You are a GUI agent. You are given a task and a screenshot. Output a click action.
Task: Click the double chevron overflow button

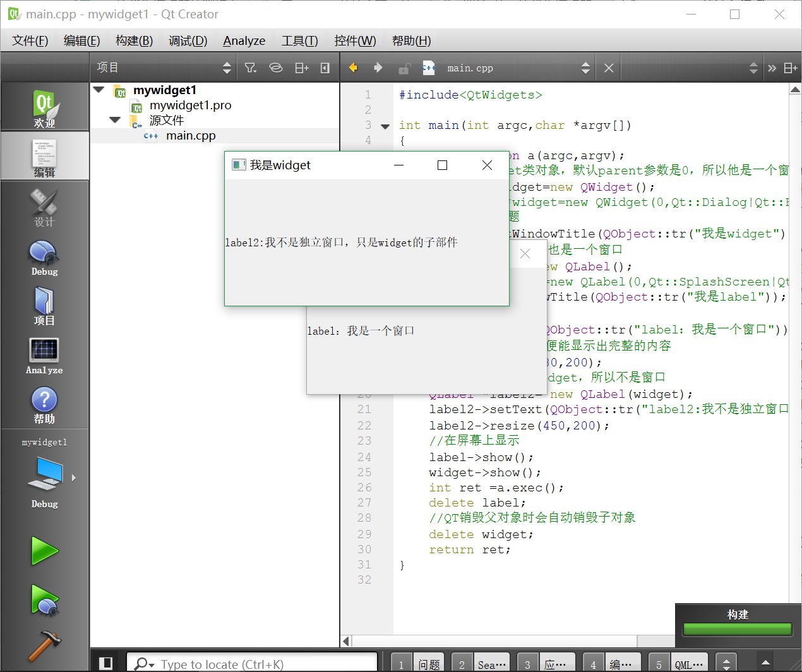point(772,68)
